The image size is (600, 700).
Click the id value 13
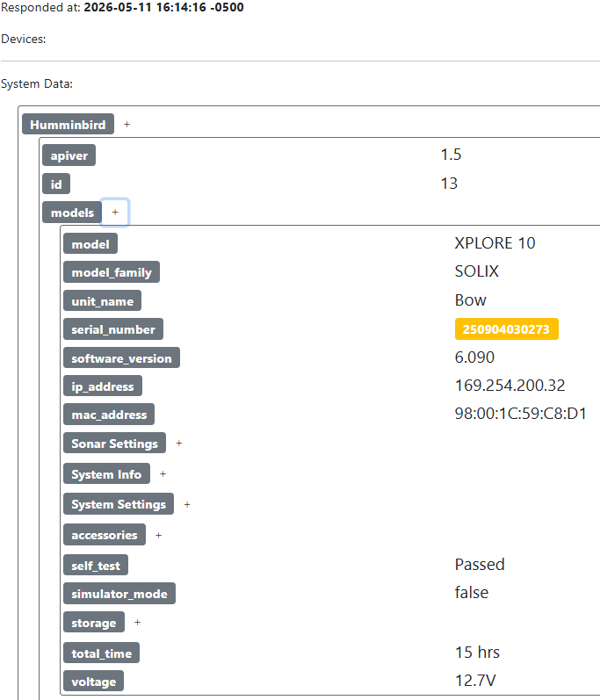click(x=449, y=184)
